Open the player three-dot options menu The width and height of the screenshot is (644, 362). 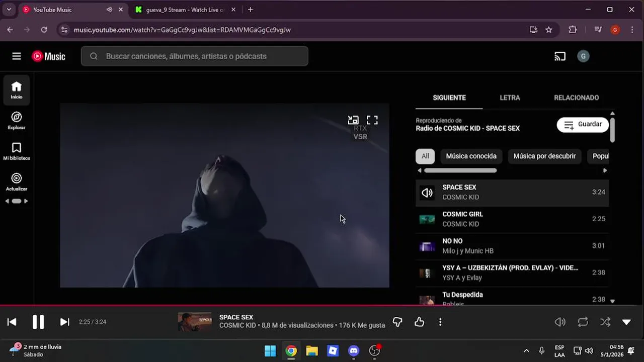440,322
